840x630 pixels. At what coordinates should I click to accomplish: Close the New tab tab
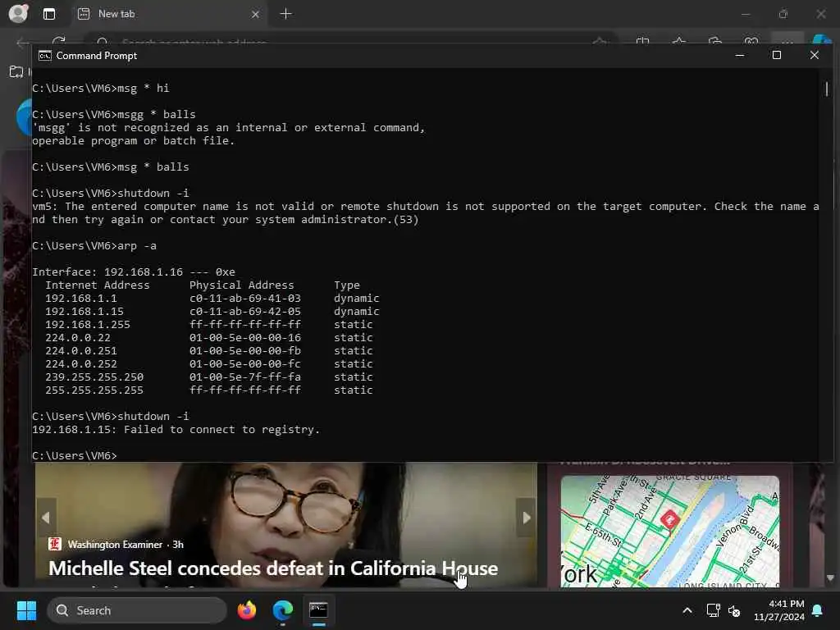click(256, 14)
